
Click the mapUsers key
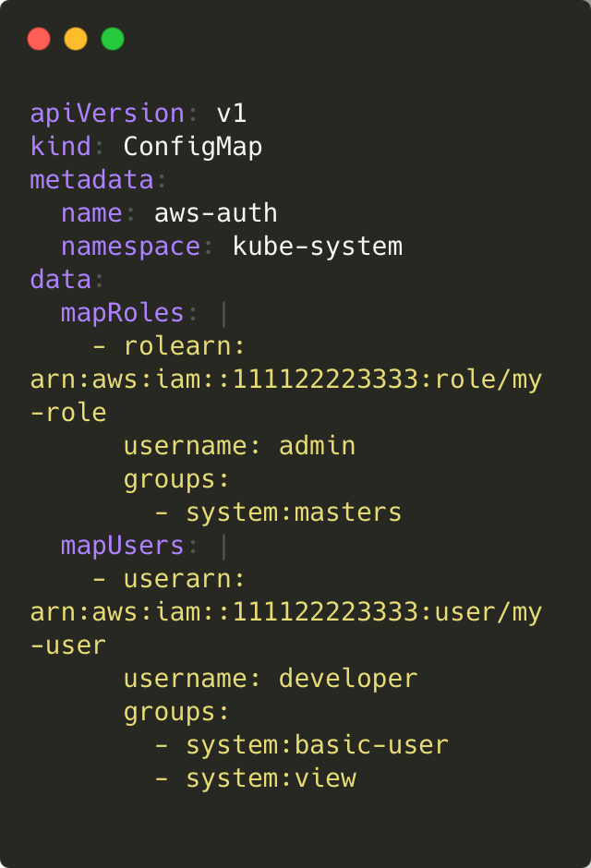click(x=122, y=546)
